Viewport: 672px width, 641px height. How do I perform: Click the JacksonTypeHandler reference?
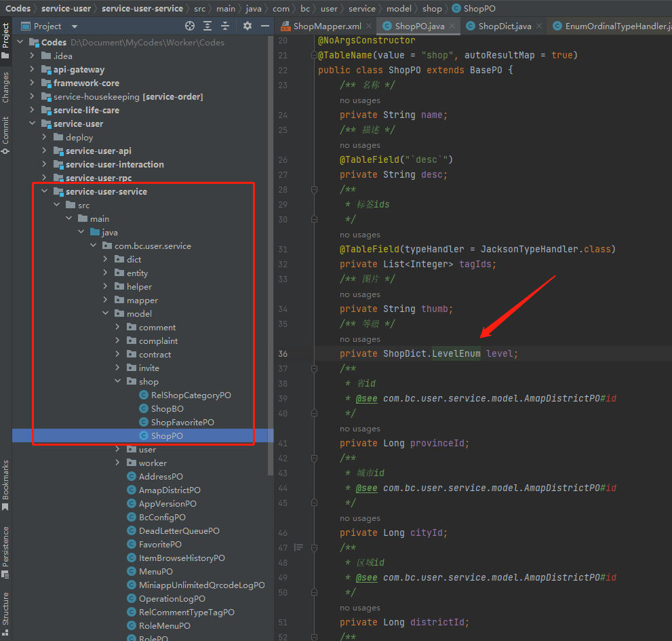[529, 249]
